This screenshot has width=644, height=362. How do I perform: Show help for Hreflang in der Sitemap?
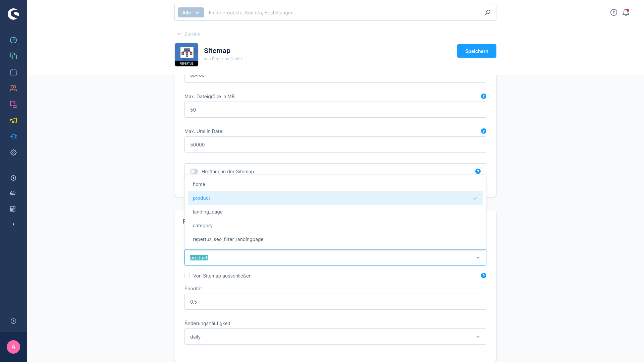click(x=478, y=171)
